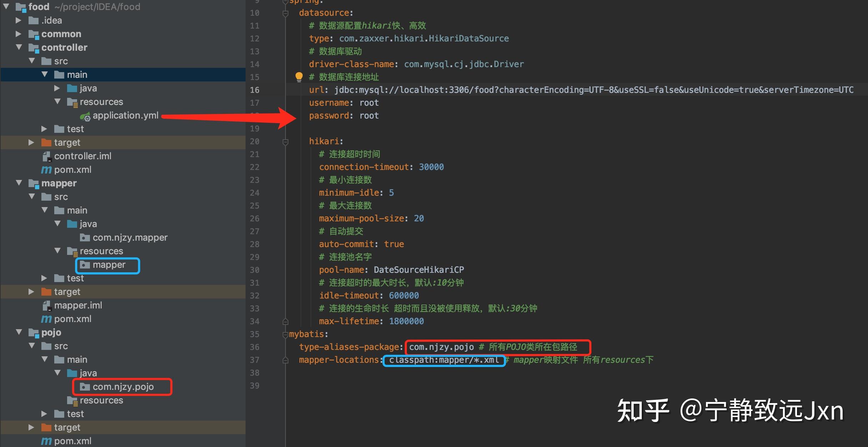This screenshot has height=447, width=868.
Task: Click the auto-commit value true
Action: (394, 244)
